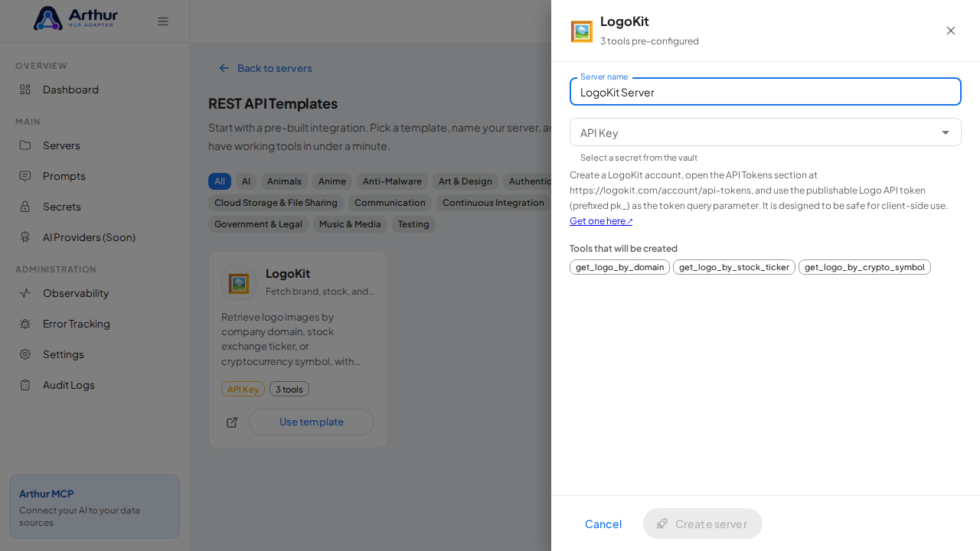This screenshot has height=551, width=980.
Task: Click the Error Tracking bug icon
Action: pyautogui.click(x=25, y=324)
